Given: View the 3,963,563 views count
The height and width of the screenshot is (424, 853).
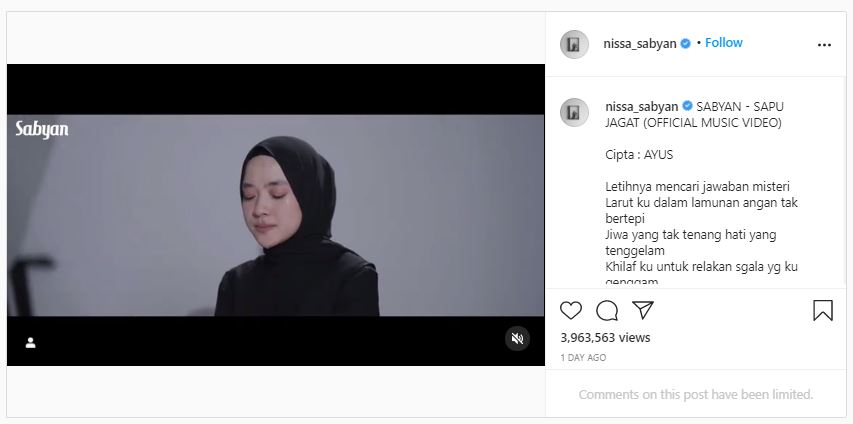Looking at the screenshot, I should click(x=605, y=337).
